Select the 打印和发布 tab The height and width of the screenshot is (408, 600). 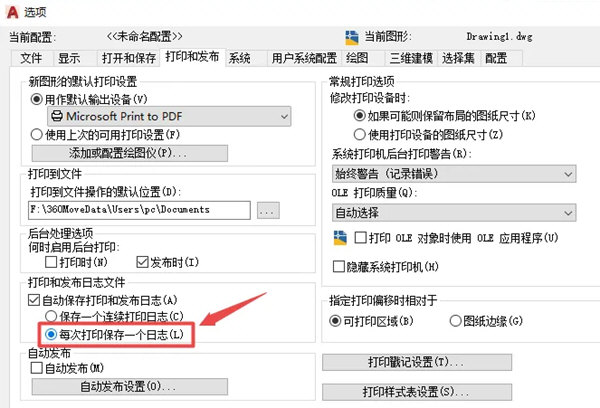point(192,57)
